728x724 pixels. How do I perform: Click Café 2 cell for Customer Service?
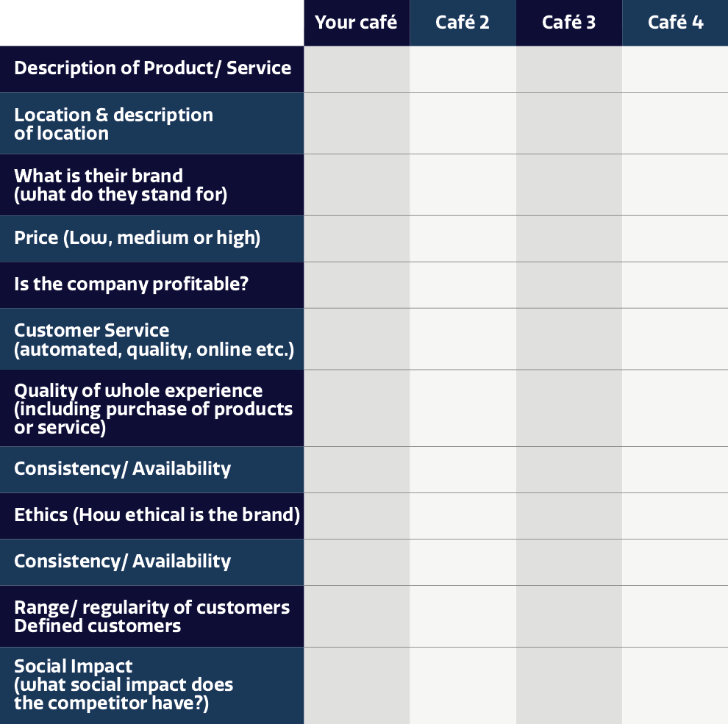tap(463, 339)
